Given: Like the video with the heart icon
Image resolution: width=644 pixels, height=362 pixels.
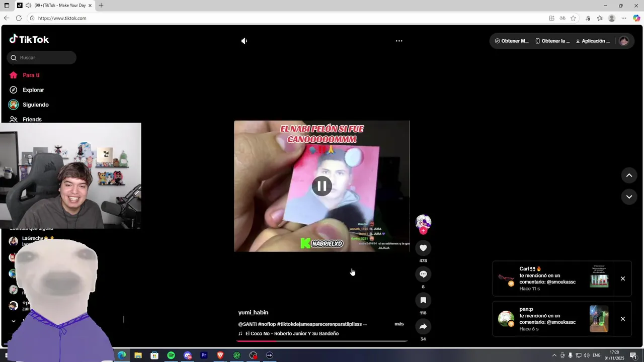Looking at the screenshot, I should 423,248.
